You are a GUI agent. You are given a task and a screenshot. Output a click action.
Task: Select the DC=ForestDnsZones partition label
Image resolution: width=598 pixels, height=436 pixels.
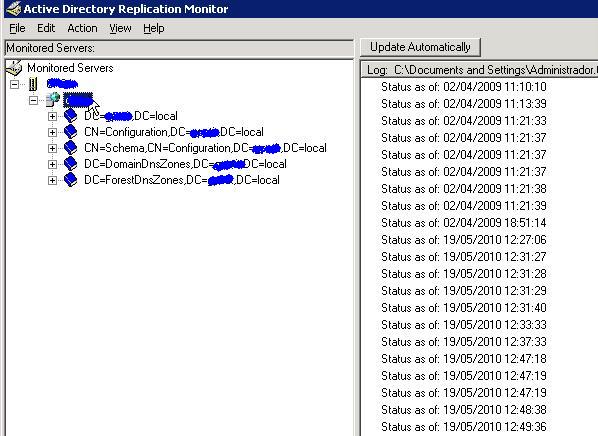click(x=182, y=180)
